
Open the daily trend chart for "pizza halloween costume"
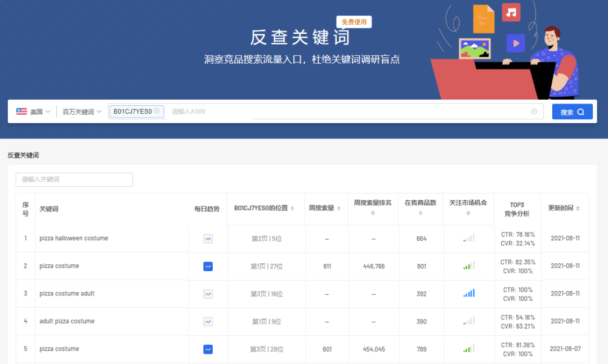point(208,239)
